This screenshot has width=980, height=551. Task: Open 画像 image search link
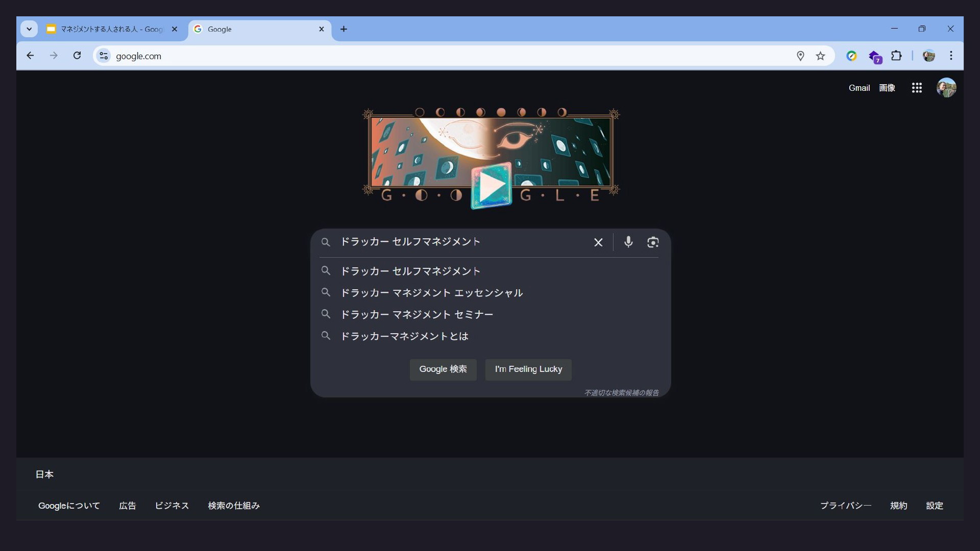click(x=887, y=88)
